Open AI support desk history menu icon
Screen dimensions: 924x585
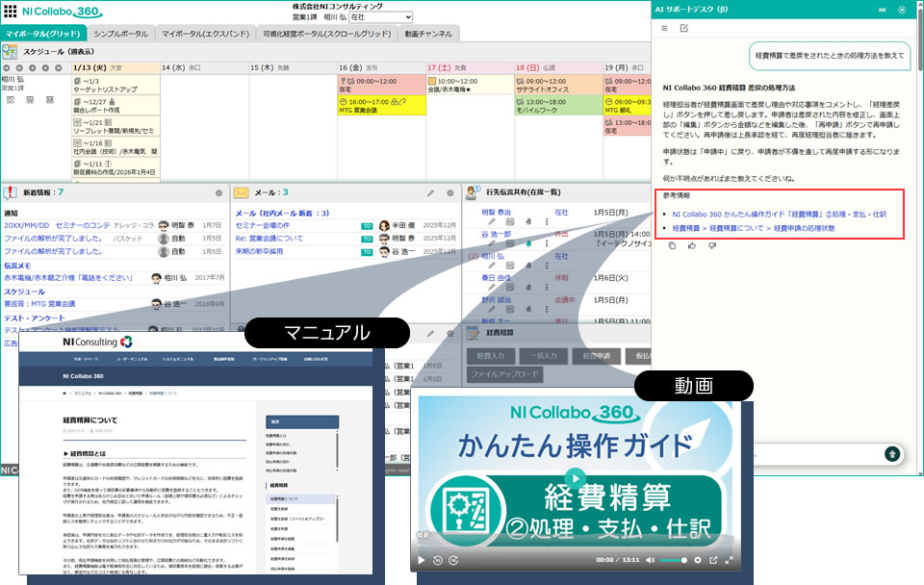pos(664,28)
